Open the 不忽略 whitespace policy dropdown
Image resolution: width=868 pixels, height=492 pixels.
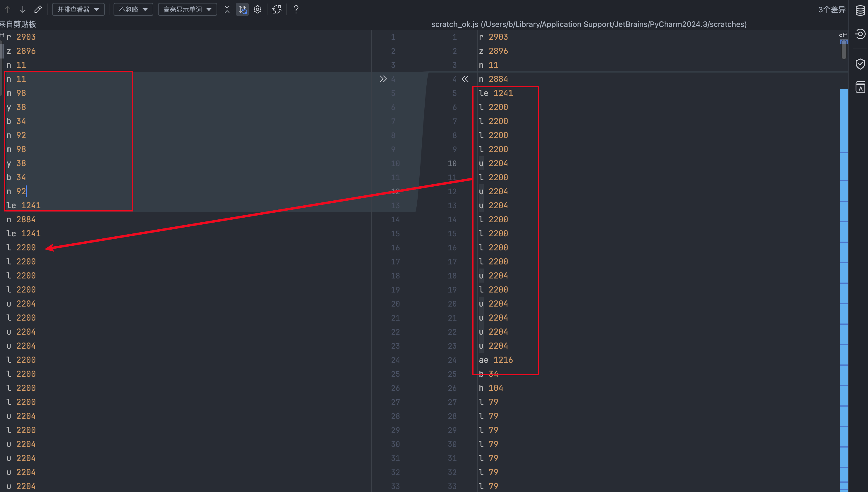(x=133, y=9)
